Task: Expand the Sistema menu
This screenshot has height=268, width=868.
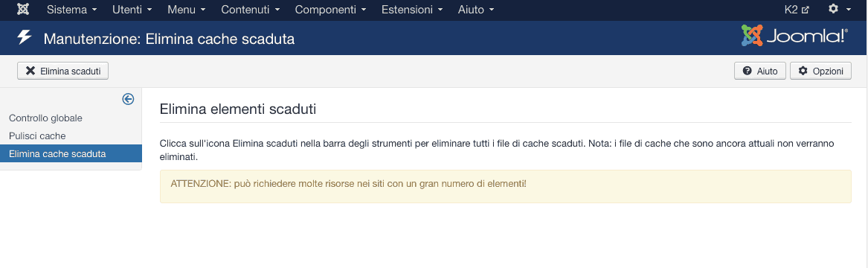Action: pos(72,10)
